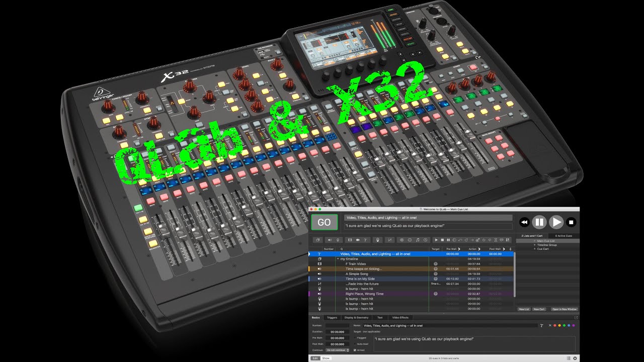Screen dimensions: 644x362
Task: Click the cue Name field in the inspector
Action: click(x=450, y=325)
